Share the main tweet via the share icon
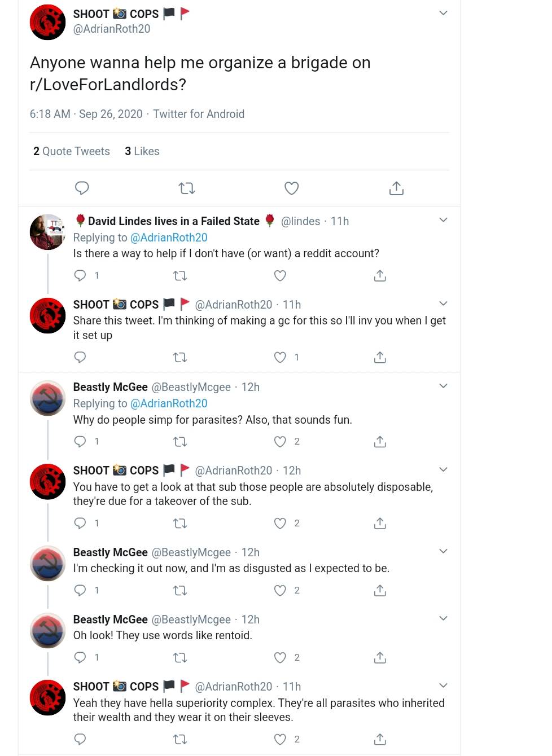Image resolution: width=552 pixels, height=756 pixels. pos(396,188)
